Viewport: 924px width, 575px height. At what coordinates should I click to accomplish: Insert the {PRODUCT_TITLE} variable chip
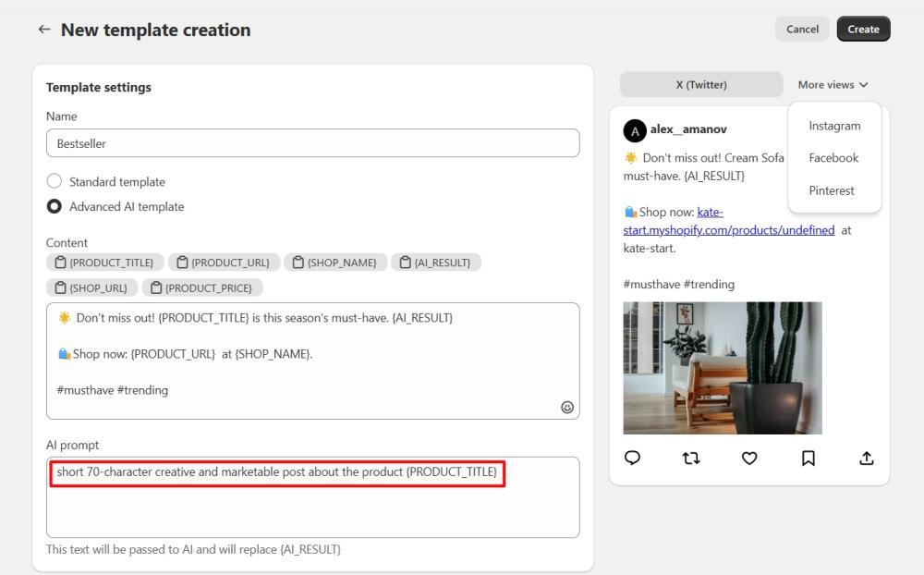pos(105,263)
